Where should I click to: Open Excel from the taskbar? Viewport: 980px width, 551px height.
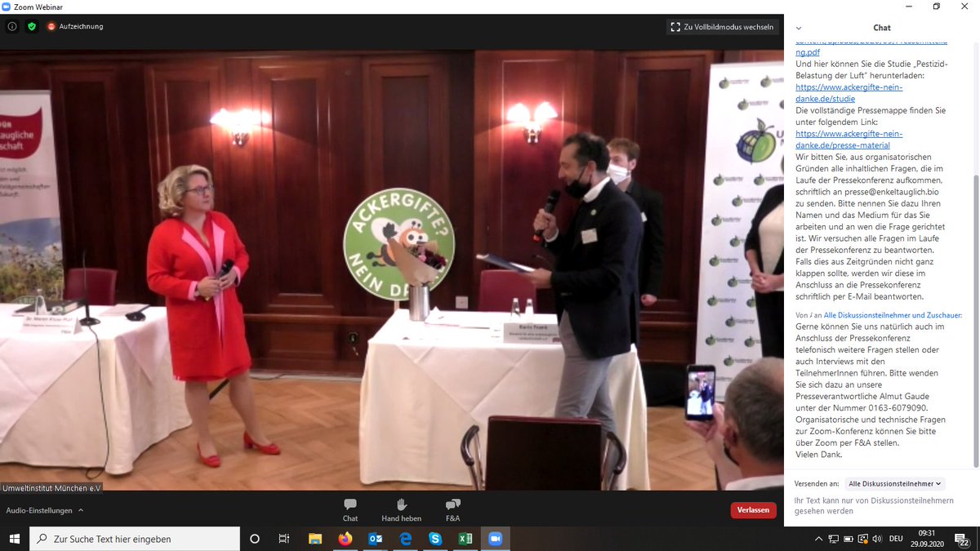[465, 539]
